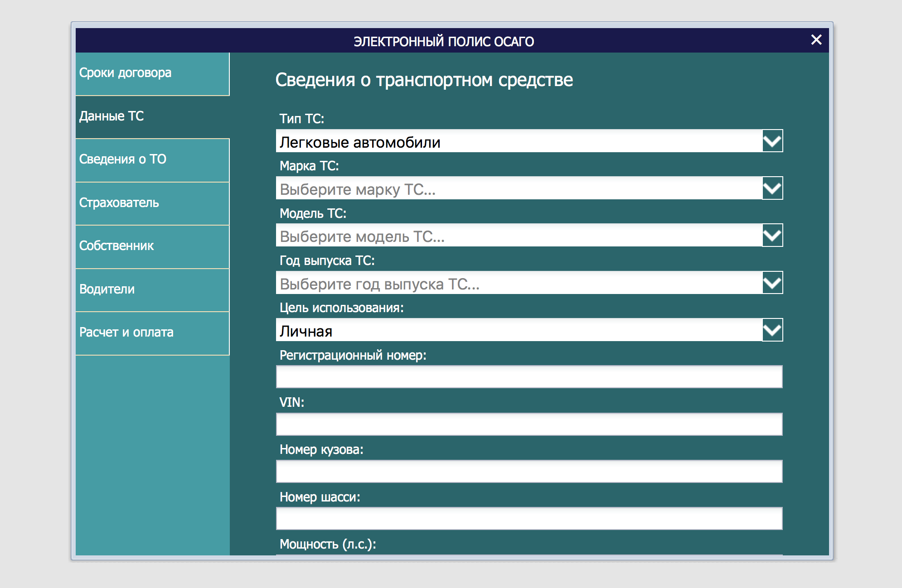
Task: Expand the Марка ТС dropdown arrow
Action: click(x=772, y=188)
